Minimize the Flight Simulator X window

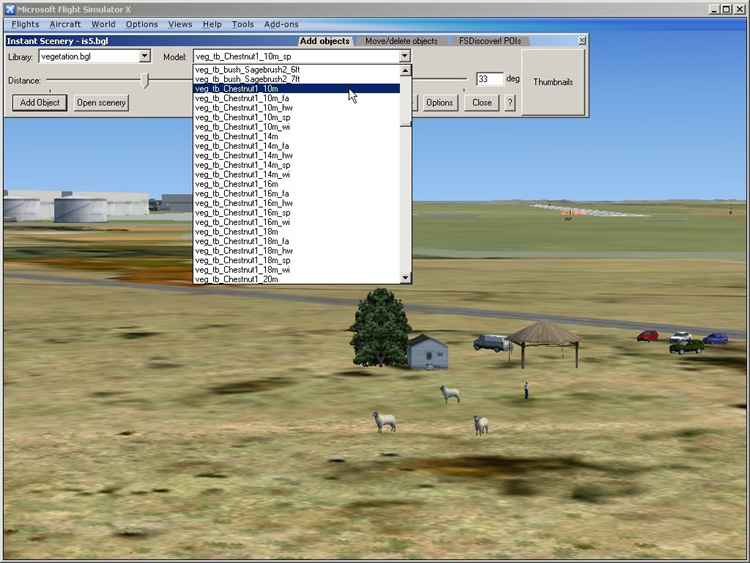(714, 9)
